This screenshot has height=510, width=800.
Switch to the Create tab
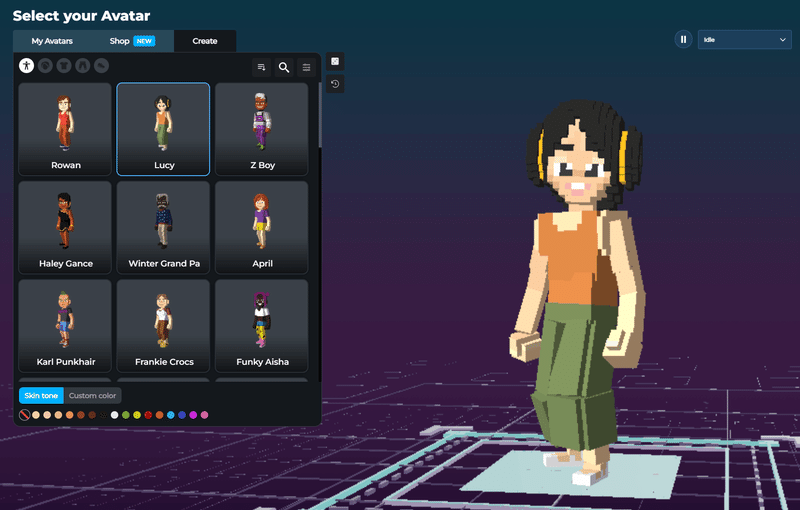pos(205,41)
